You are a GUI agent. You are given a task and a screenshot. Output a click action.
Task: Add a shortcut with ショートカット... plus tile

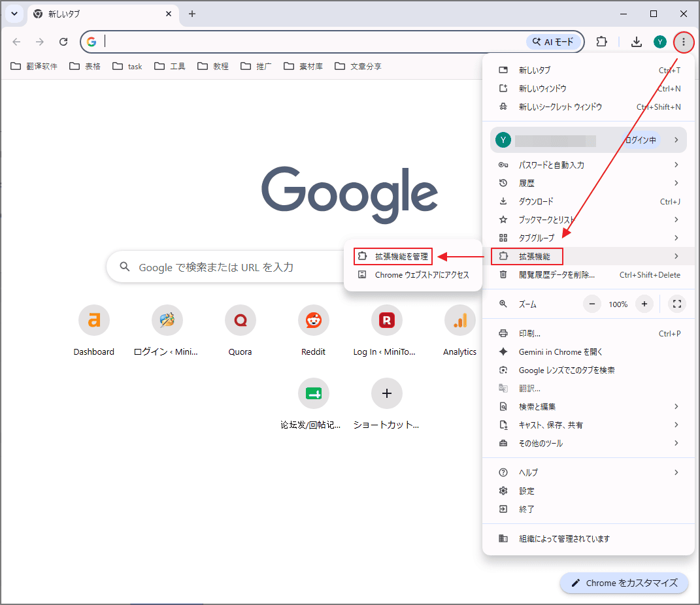coord(387,404)
